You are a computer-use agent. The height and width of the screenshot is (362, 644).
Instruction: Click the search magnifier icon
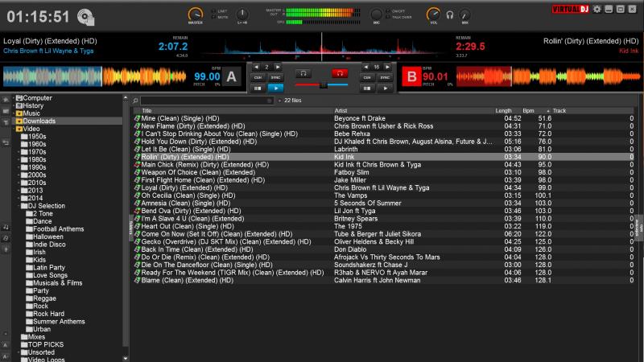tap(135, 101)
